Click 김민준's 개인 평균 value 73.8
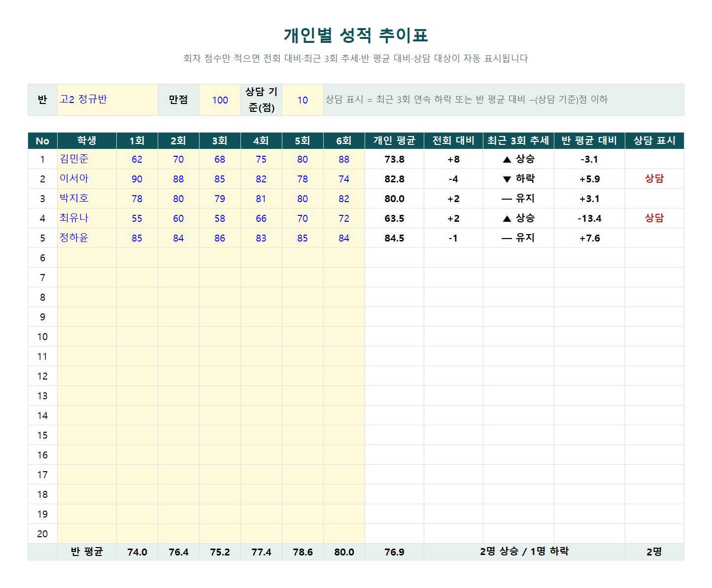Screen dimensions: 712x588 [x=394, y=159]
